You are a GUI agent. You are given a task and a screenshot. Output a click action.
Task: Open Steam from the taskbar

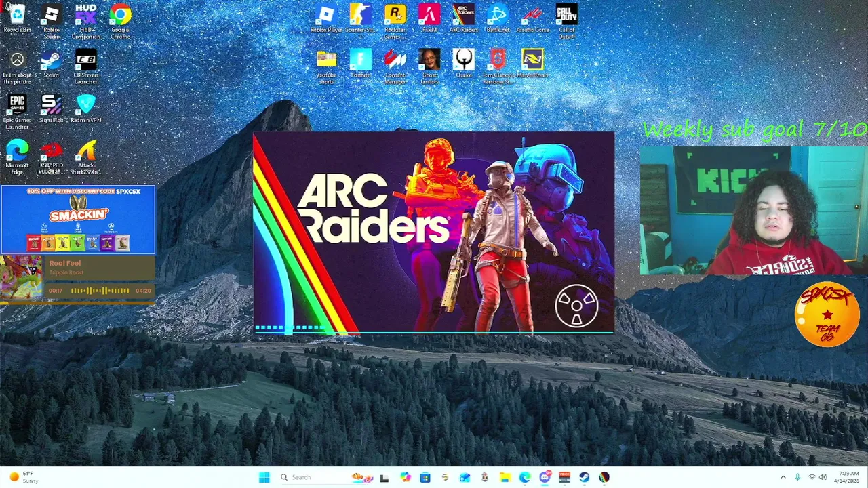coord(584,477)
